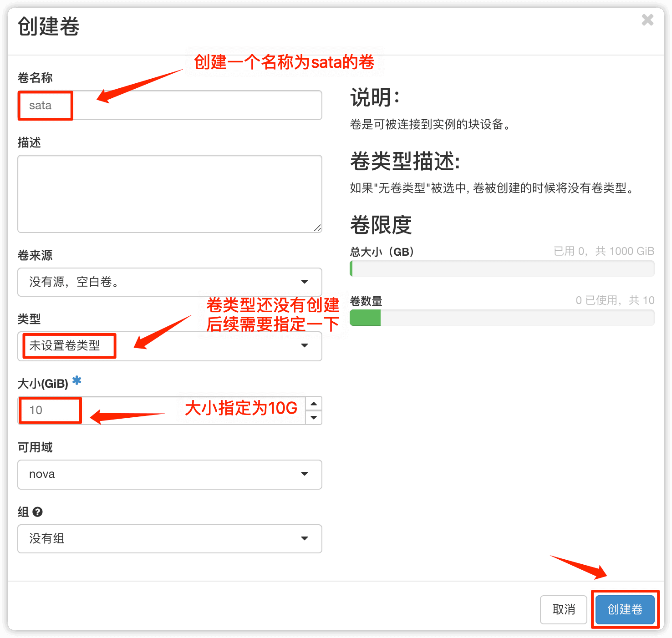Click the 取消 button
Viewport: 672px width, 638px height.
pyautogui.click(x=564, y=610)
